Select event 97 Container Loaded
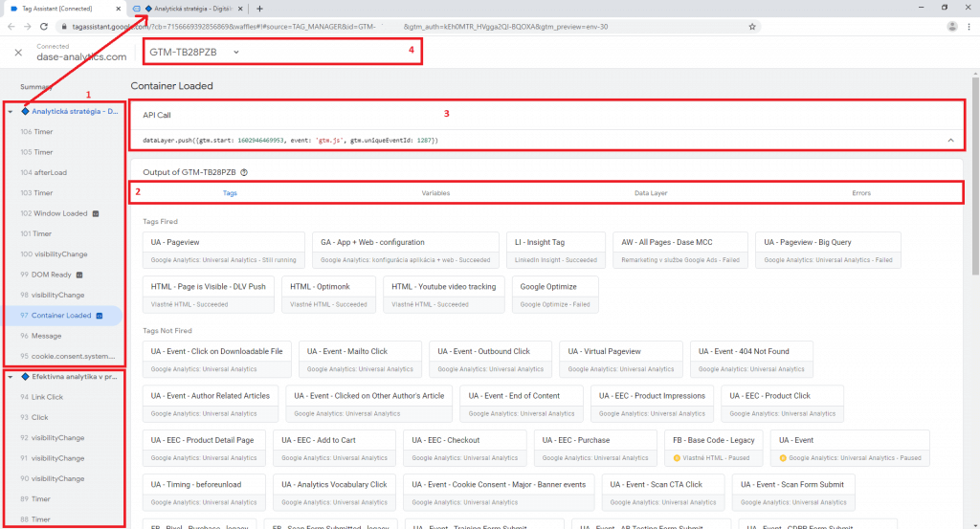The width and height of the screenshot is (980, 529). point(62,316)
